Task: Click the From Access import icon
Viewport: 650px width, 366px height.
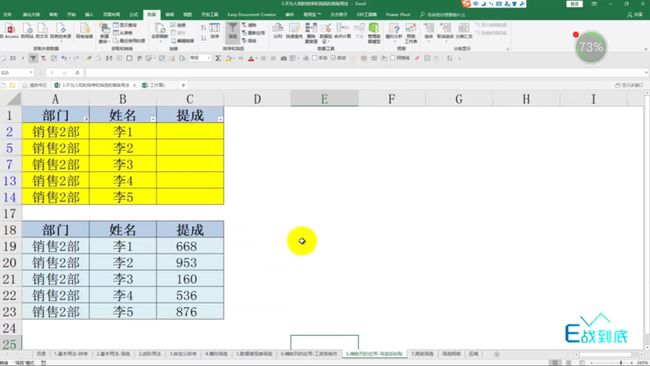Action: point(9,30)
